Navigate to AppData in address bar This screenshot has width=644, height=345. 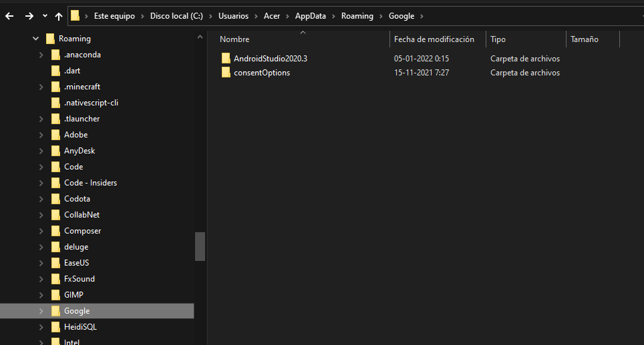(x=311, y=16)
